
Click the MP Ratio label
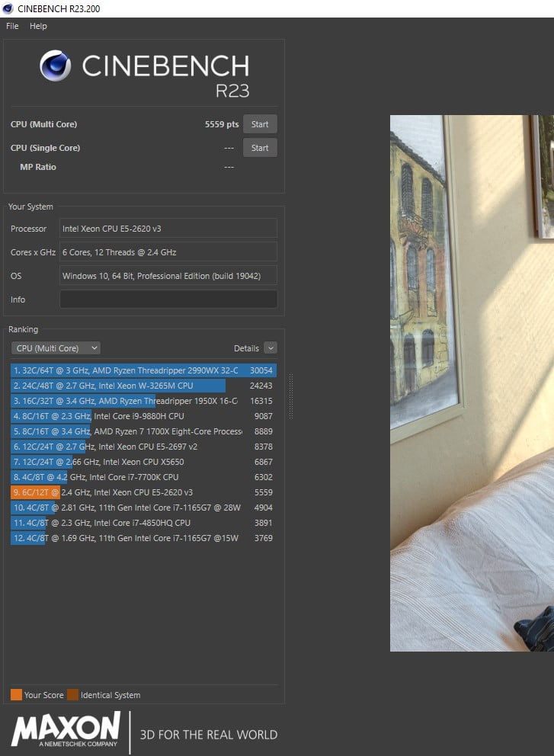(38, 167)
